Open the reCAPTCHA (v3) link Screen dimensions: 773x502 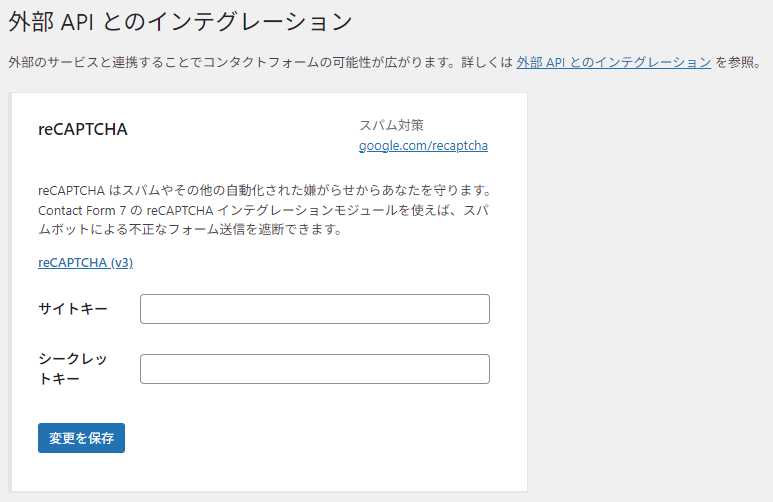pyautogui.click(x=85, y=262)
